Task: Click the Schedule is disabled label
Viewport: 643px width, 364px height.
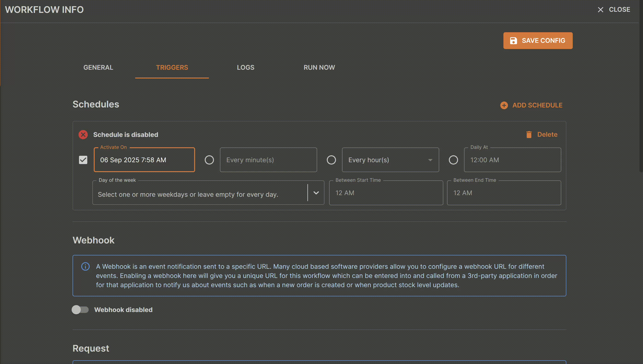Action: click(x=126, y=135)
